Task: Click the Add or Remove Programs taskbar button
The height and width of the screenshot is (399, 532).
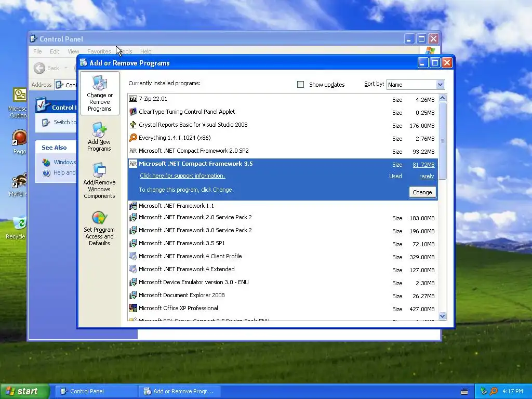Action: [x=179, y=391]
